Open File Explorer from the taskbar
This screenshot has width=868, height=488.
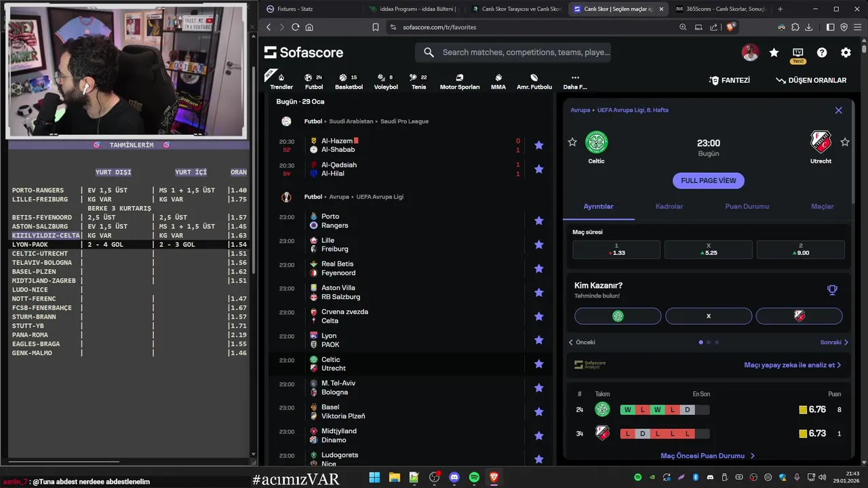tap(394, 477)
